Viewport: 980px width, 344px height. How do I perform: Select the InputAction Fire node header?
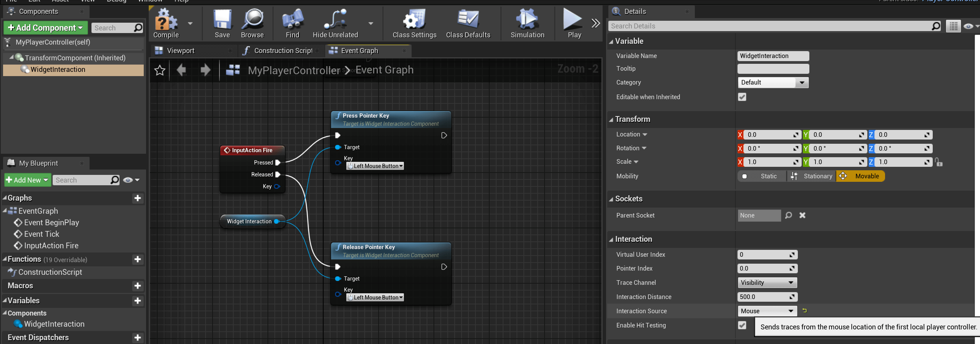point(252,150)
